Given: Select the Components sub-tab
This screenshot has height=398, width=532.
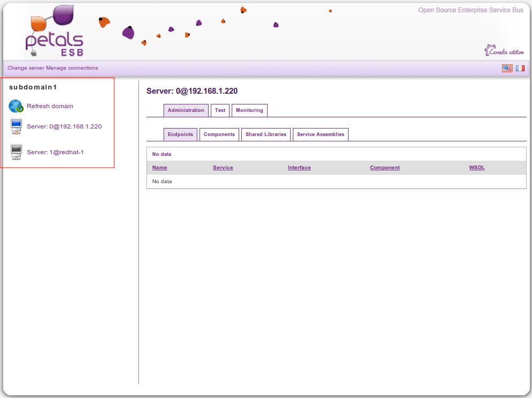Looking at the screenshot, I should [x=219, y=134].
